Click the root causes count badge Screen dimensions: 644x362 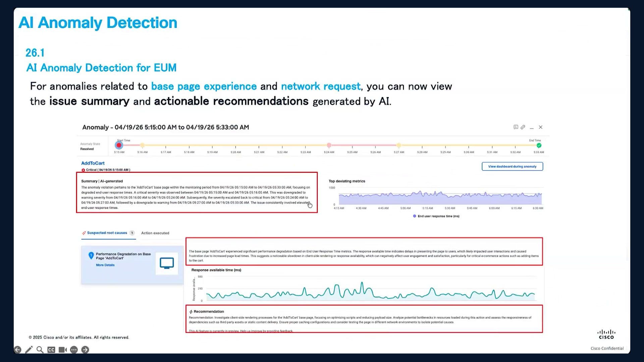[x=132, y=233]
